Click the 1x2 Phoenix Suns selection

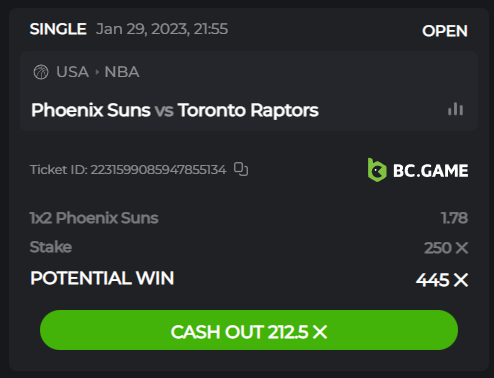[94, 218]
